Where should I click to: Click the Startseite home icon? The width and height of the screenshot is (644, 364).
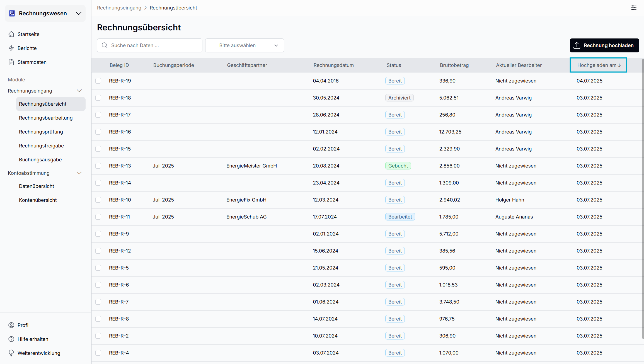point(11,34)
